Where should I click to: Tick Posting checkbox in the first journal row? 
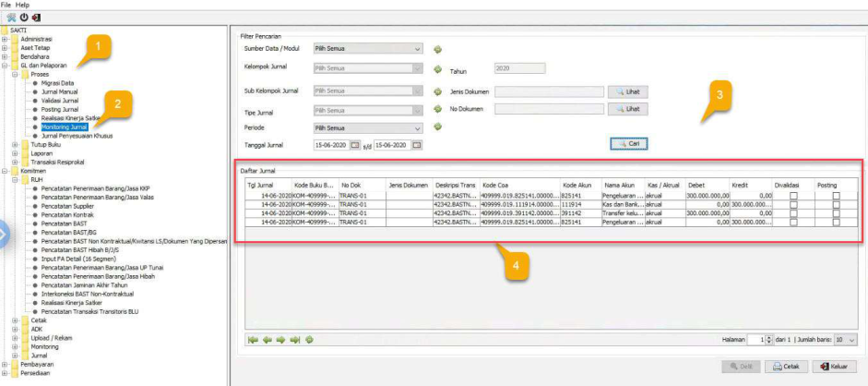[836, 196]
